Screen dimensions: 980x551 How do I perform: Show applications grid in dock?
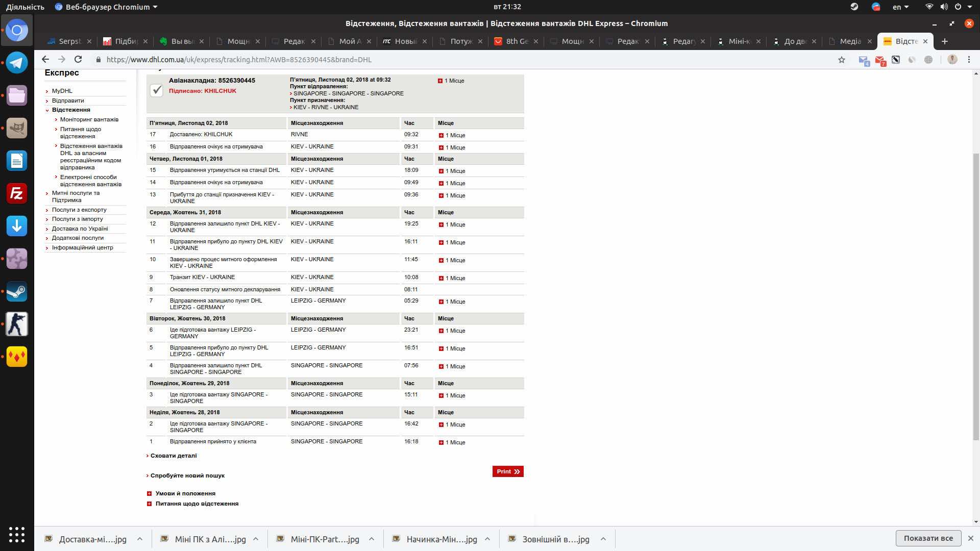pyautogui.click(x=17, y=534)
